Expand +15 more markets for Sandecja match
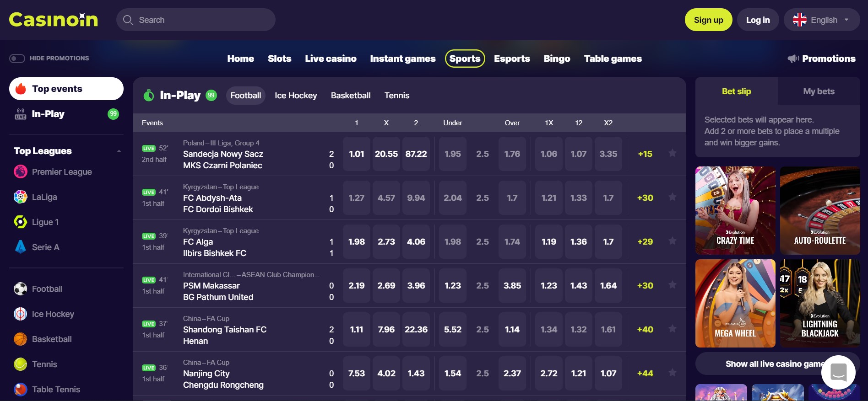868x401 pixels. point(645,154)
